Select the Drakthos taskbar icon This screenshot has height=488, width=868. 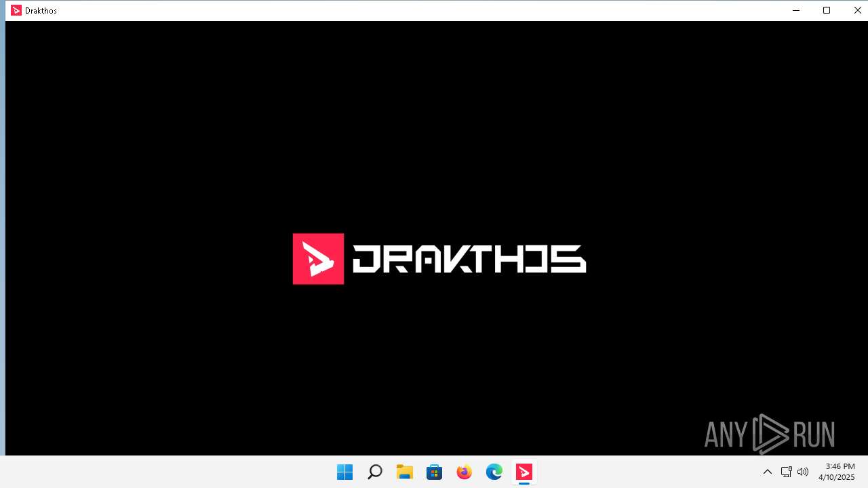tap(524, 472)
